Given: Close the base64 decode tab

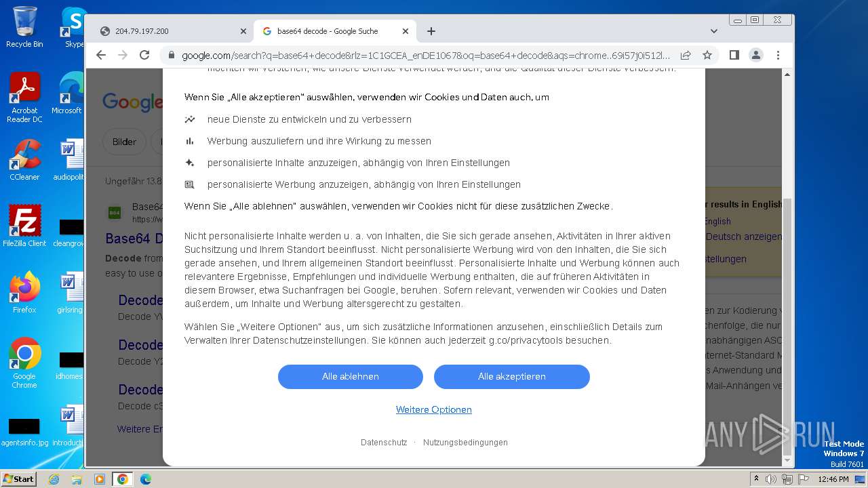Looking at the screenshot, I should click(x=406, y=31).
